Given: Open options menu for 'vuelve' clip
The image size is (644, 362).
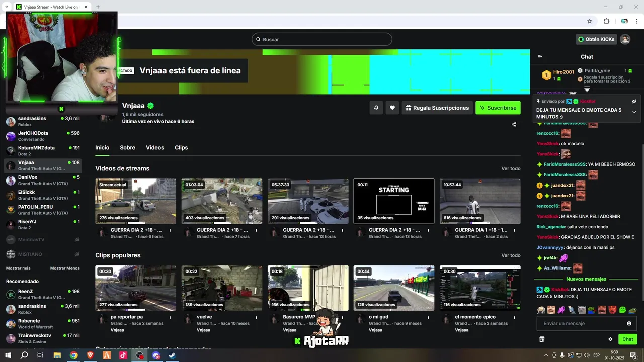Looking at the screenshot, I should coord(256,317).
